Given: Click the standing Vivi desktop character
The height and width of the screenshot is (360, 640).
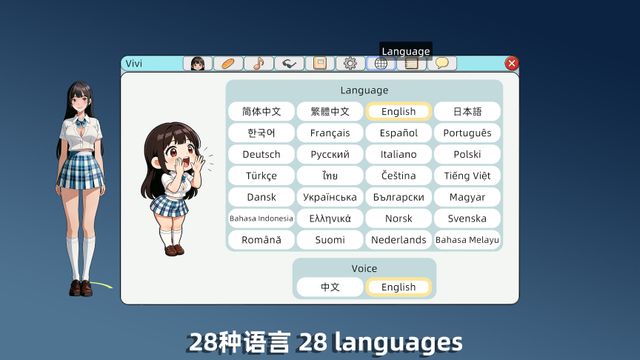Looking at the screenshot, I should coord(81,188).
